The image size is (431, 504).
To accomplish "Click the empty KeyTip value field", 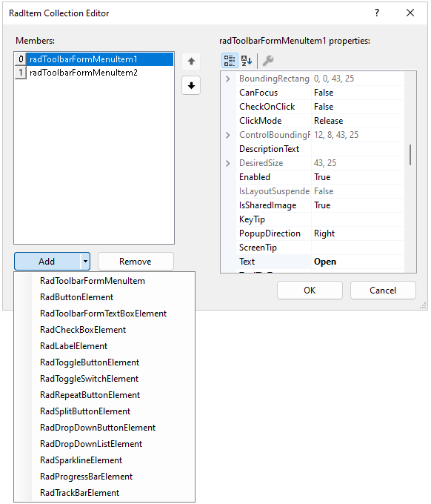I will (358, 219).
